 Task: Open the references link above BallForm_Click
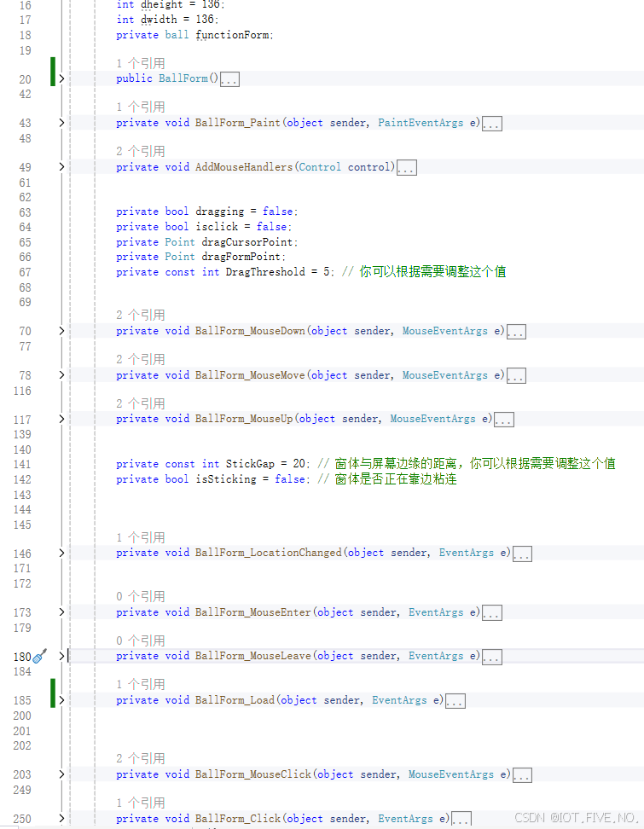pos(141,803)
